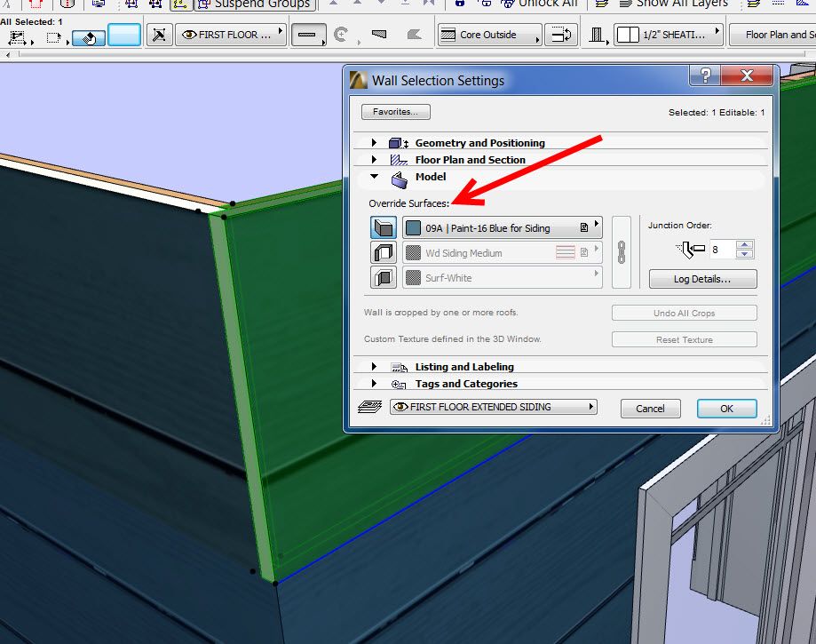Image resolution: width=816 pixels, height=644 pixels.
Task: Click the Model panel icon
Action: (400, 180)
